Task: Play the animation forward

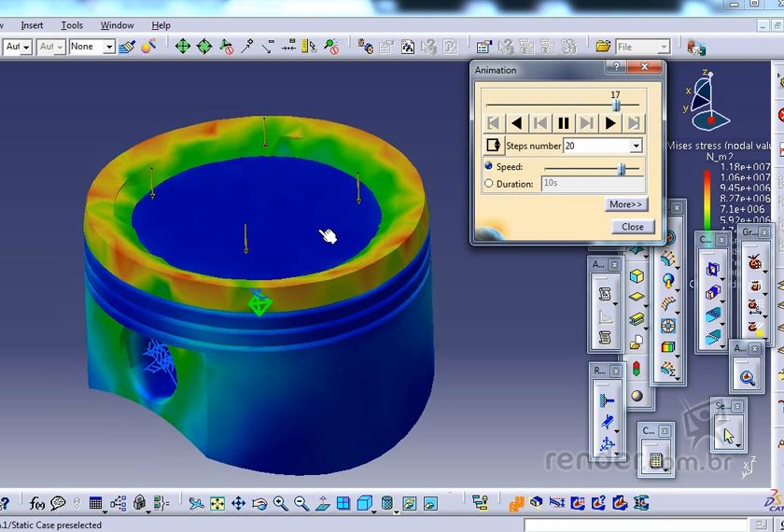Action: pos(610,123)
